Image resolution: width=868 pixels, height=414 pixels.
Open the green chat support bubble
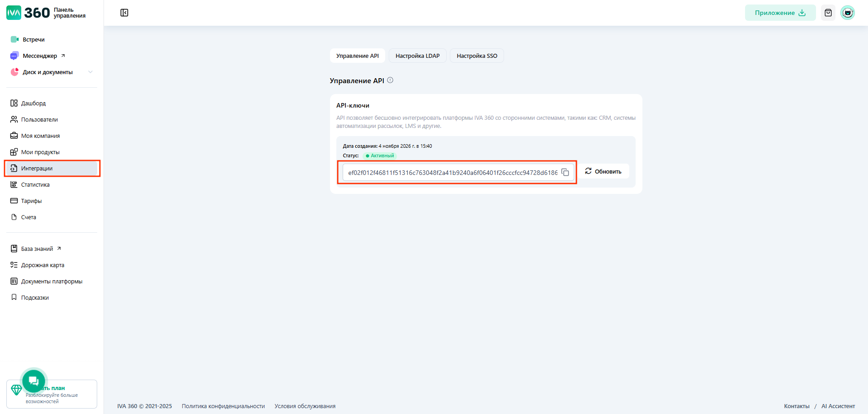(34, 381)
